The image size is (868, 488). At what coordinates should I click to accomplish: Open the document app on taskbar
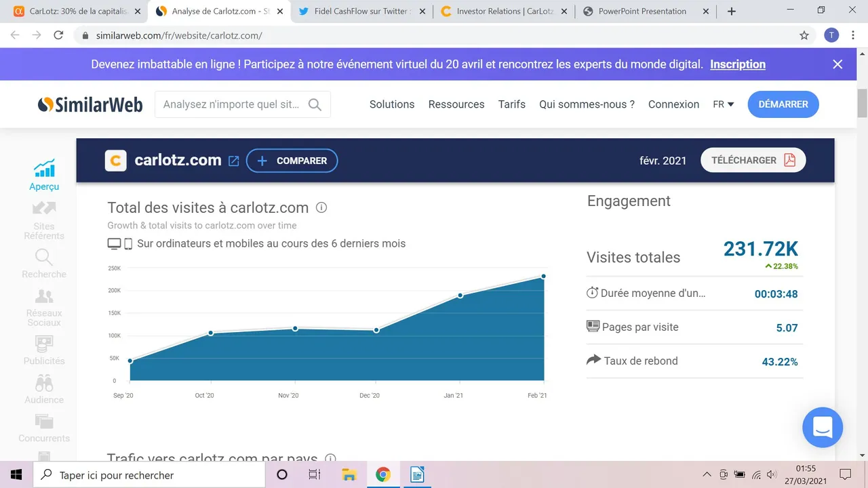[x=416, y=474]
